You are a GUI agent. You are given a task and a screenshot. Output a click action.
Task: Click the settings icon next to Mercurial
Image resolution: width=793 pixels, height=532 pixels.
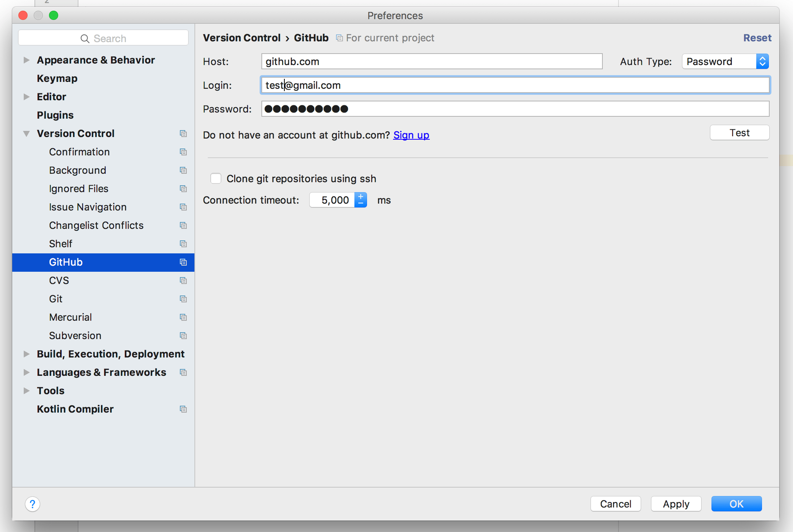(x=183, y=317)
